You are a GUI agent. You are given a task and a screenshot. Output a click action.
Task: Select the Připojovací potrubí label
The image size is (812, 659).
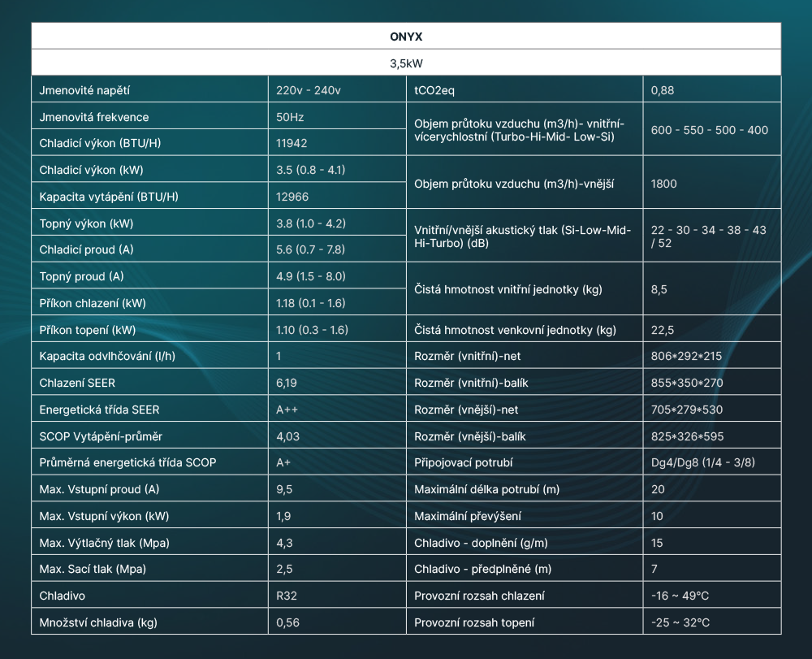[x=463, y=462]
